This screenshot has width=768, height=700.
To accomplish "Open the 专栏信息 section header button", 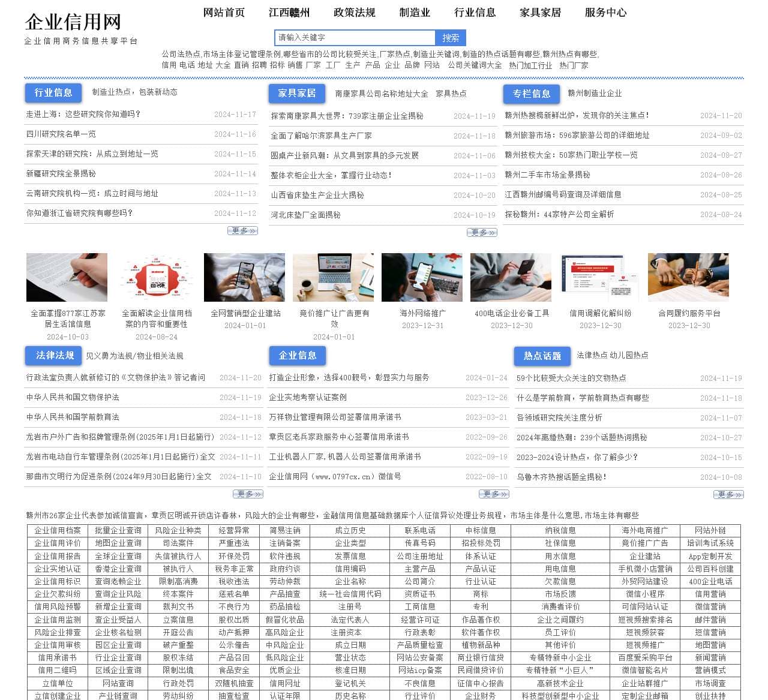I will pyautogui.click(x=531, y=94).
